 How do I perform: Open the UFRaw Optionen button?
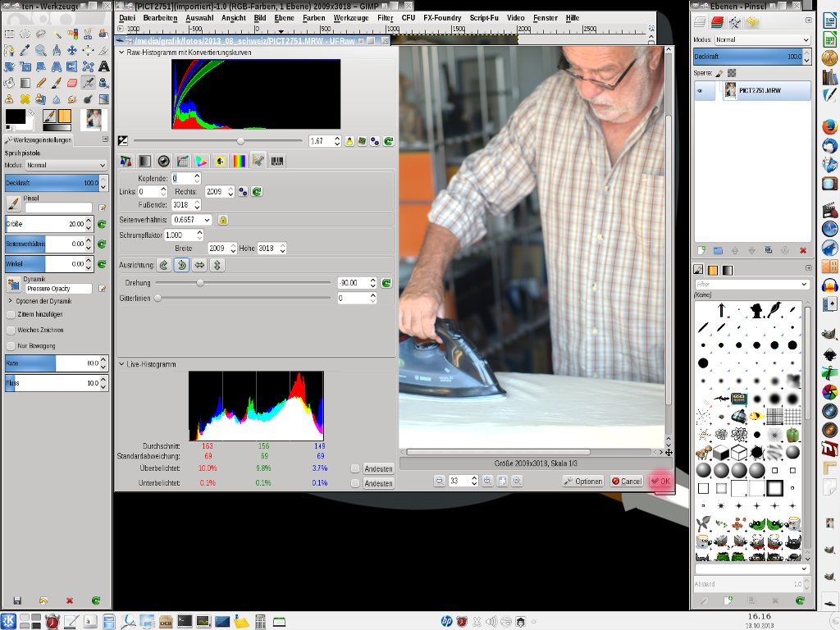583,481
